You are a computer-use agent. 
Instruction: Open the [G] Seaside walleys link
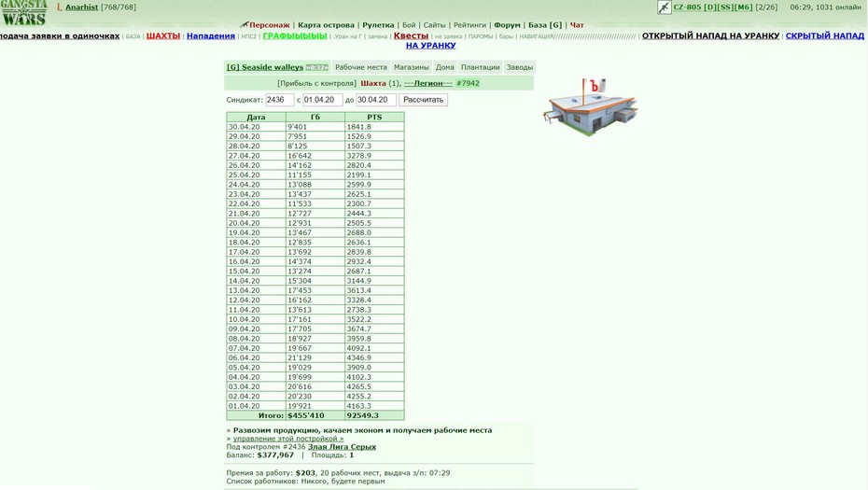[265, 67]
